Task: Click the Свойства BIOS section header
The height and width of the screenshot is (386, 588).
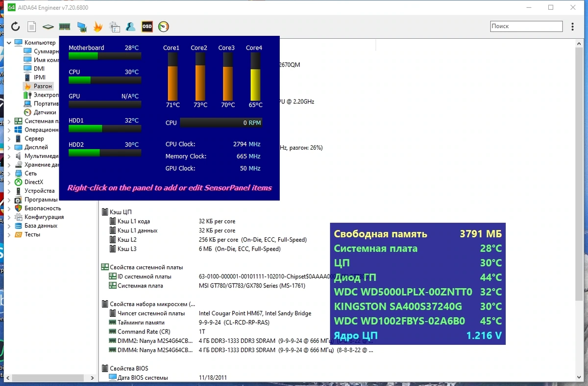Action: [129, 368]
